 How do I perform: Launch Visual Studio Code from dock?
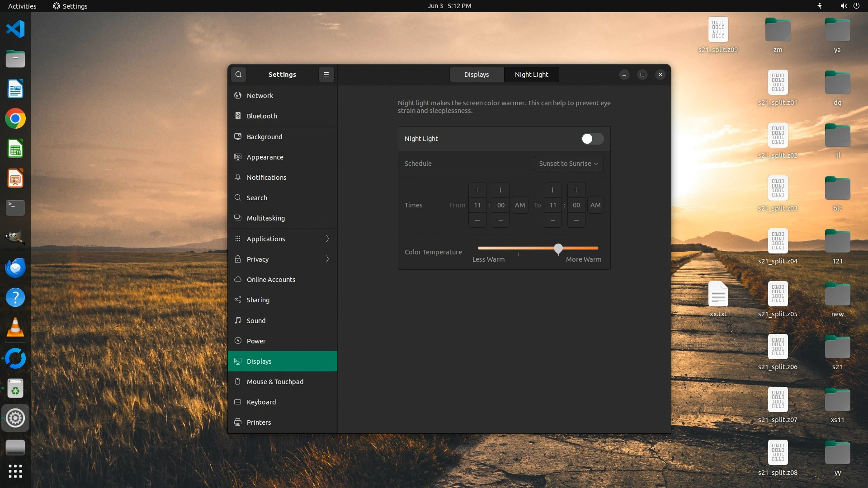(15, 29)
